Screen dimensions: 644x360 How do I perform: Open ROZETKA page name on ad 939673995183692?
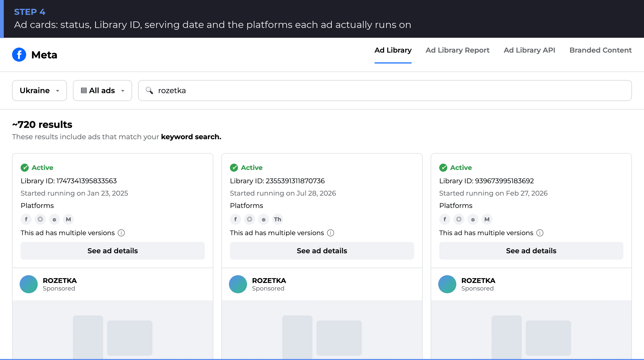pyautogui.click(x=478, y=280)
